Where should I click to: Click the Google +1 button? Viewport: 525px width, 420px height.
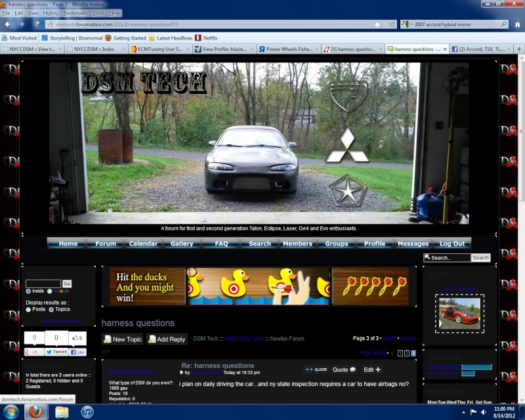coord(34,352)
